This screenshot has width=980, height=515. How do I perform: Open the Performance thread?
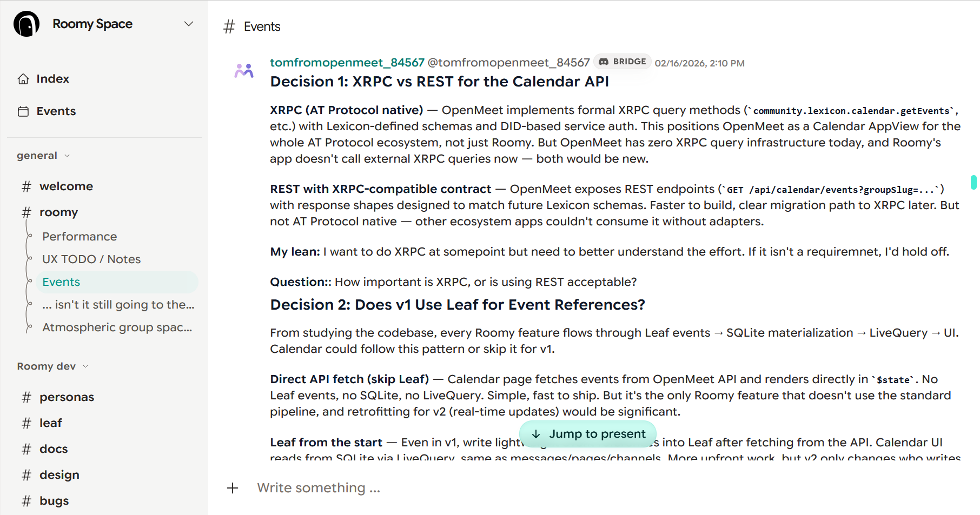tap(80, 237)
